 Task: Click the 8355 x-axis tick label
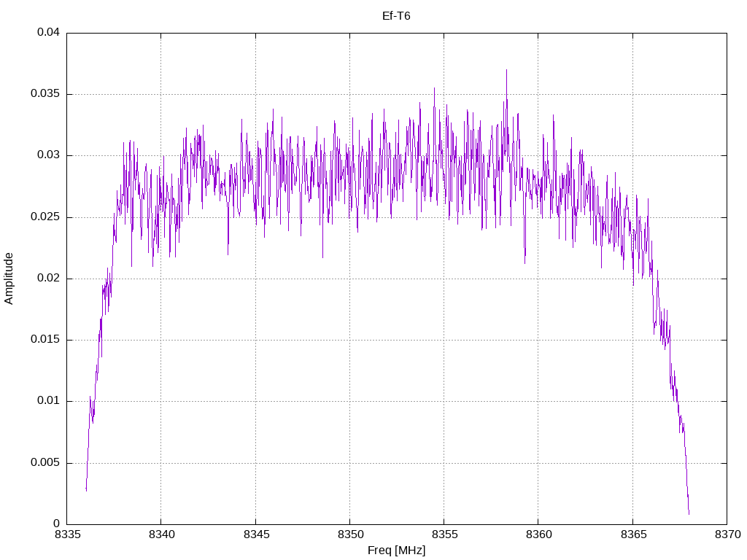click(x=444, y=534)
